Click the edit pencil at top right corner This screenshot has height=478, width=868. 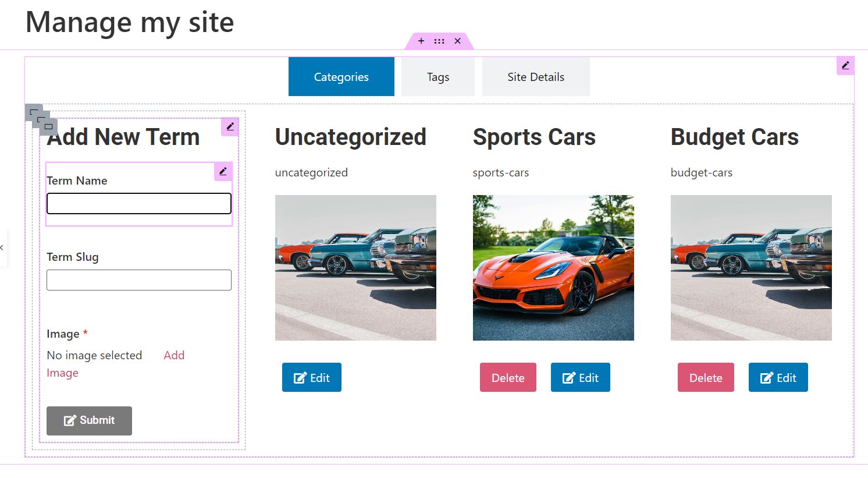[x=845, y=66]
